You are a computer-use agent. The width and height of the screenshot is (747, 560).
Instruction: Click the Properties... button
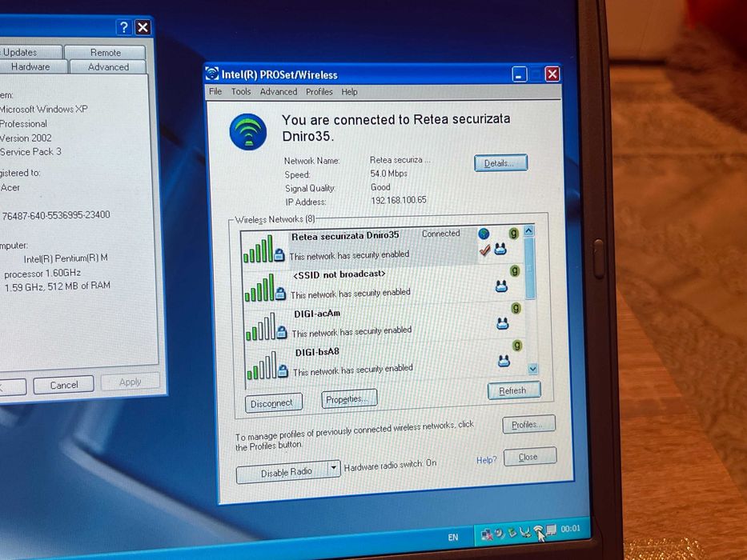coord(349,398)
